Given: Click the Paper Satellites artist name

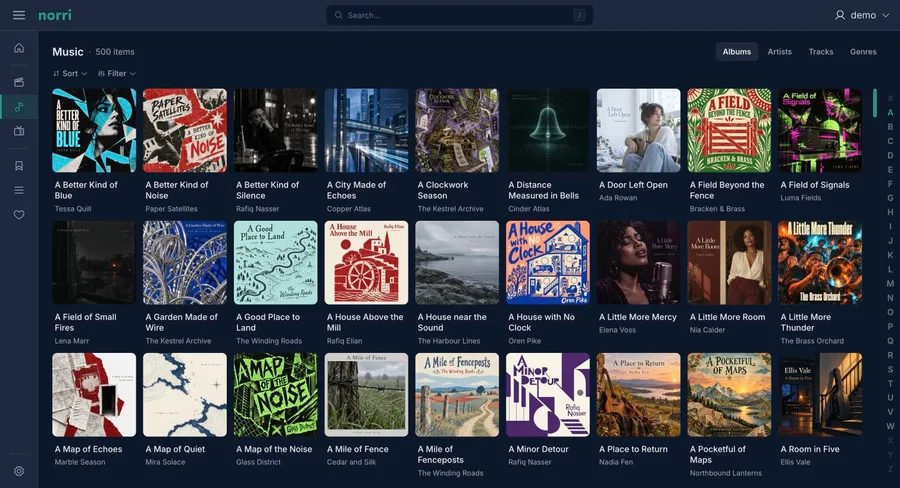Looking at the screenshot, I should 171,209.
